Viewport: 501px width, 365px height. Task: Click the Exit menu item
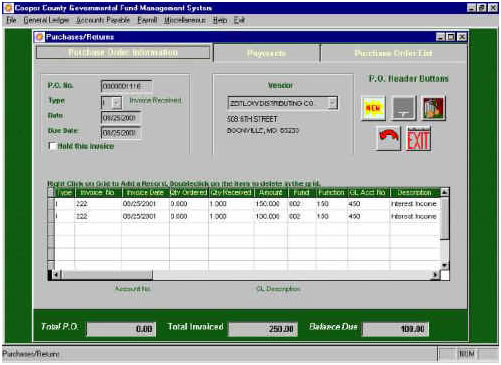click(239, 20)
